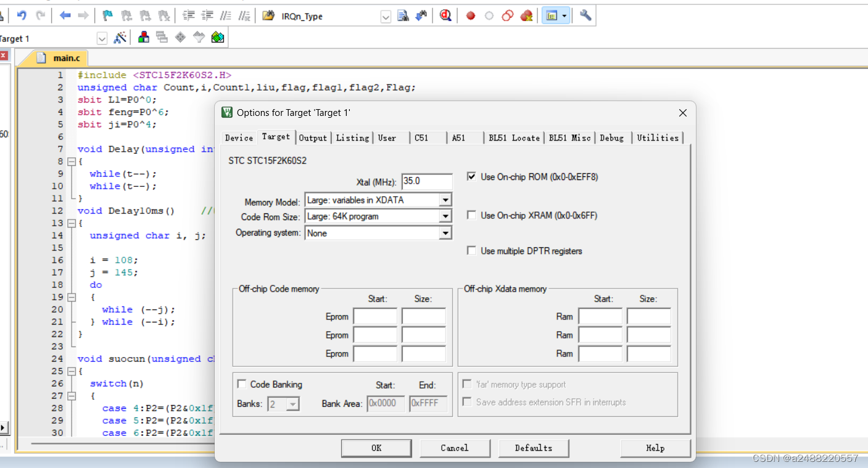Expand the Banks dropdown

click(x=291, y=403)
